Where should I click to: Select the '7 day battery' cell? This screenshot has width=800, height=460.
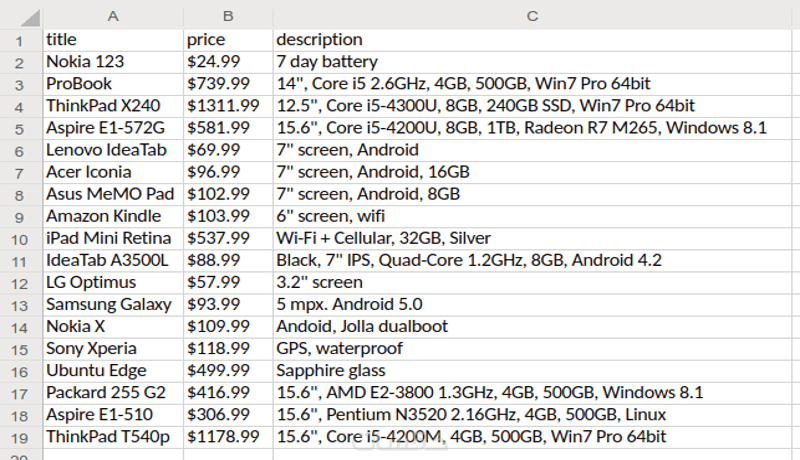tap(532, 62)
